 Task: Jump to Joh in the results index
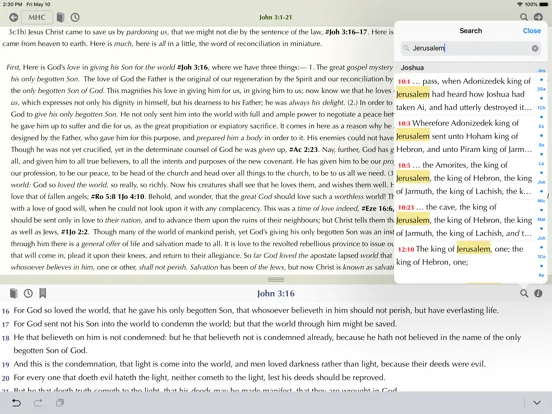pos(541,238)
